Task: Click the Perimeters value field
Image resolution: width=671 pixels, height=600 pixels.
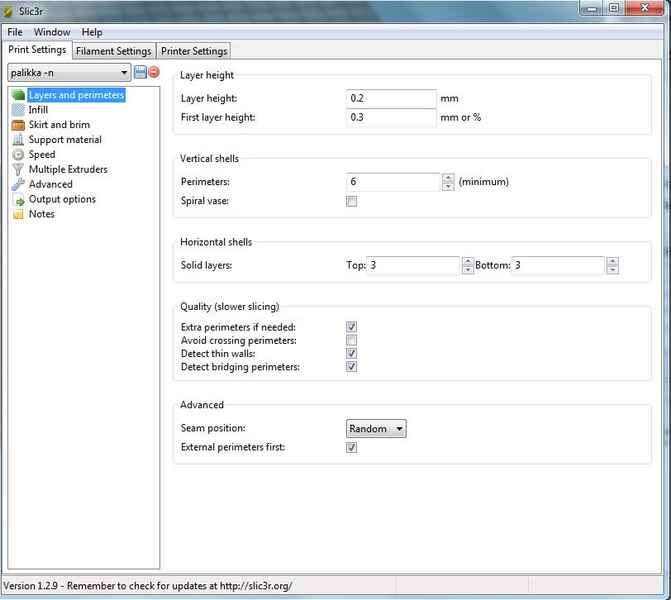Action: (x=394, y=182)
